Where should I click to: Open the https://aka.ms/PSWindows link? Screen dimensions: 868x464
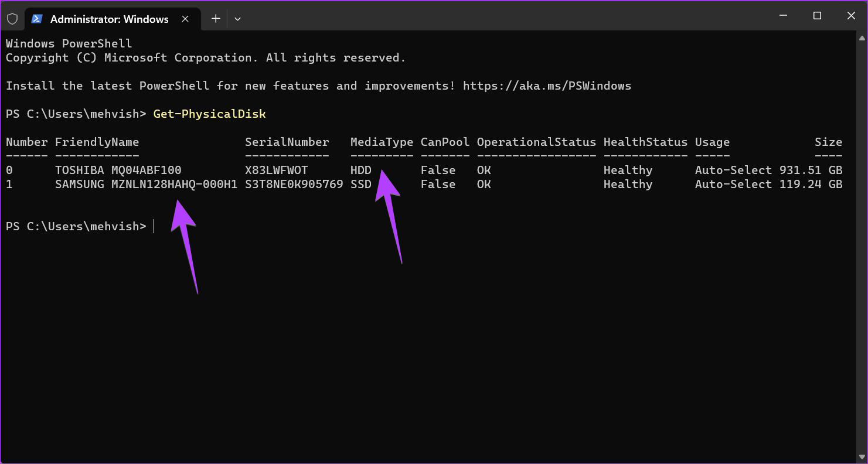pos(547,86)
